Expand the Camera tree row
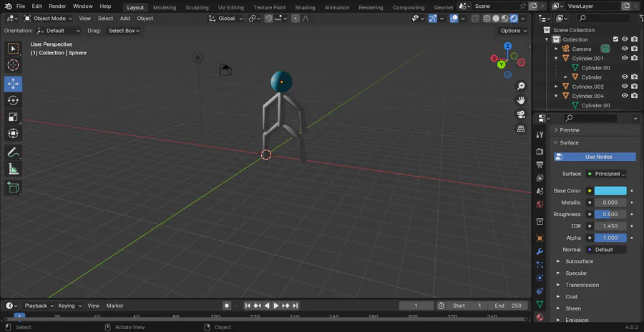644x332 pixels. pos(556,49)
